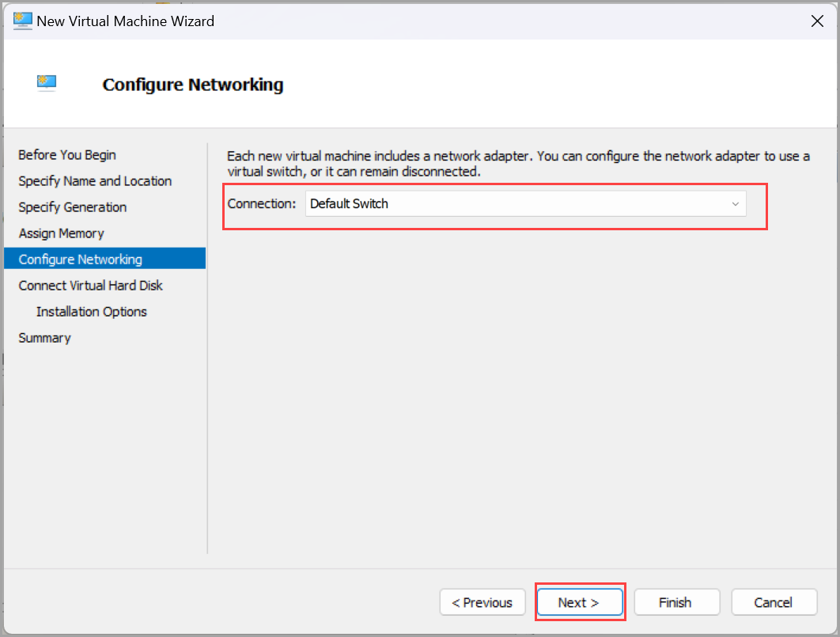Click the New Virtual Machine Wizard title text
This screenshot has width=840, height=637.
pos(125,21)
